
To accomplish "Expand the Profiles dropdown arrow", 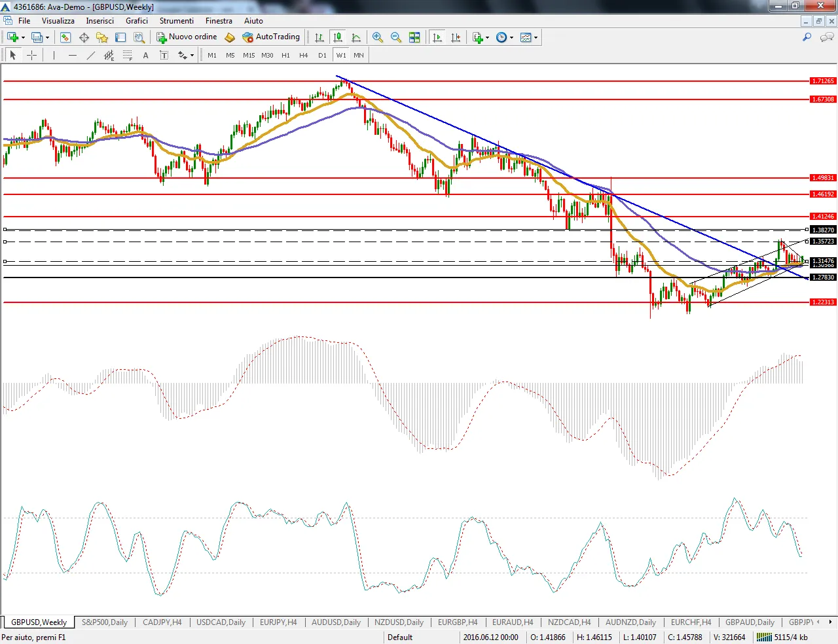I will click(47, 37).
